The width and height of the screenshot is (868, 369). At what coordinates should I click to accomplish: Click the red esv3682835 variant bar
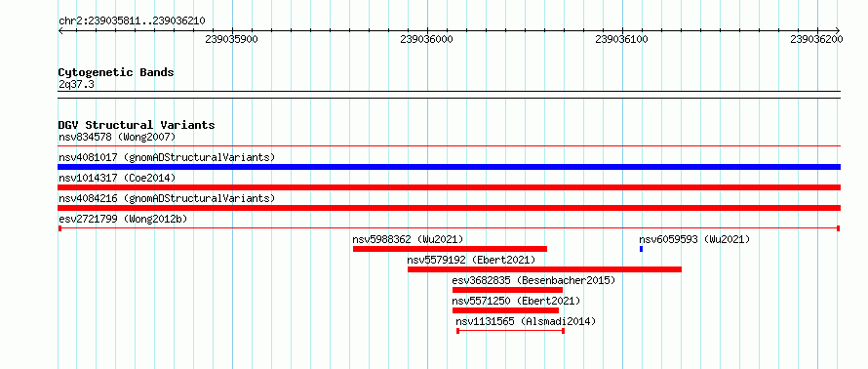pos(507,290)
